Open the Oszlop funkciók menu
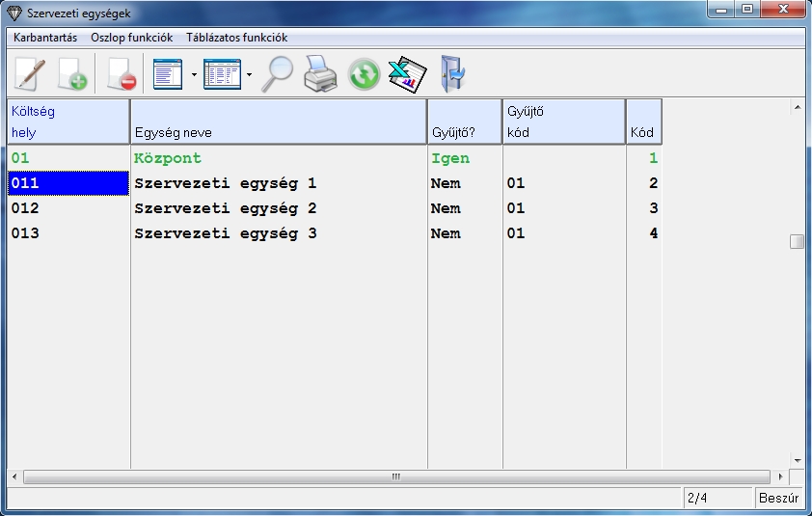Image resolution: width=812 pixels, height=516 pixels. click(x=131, y=38)
